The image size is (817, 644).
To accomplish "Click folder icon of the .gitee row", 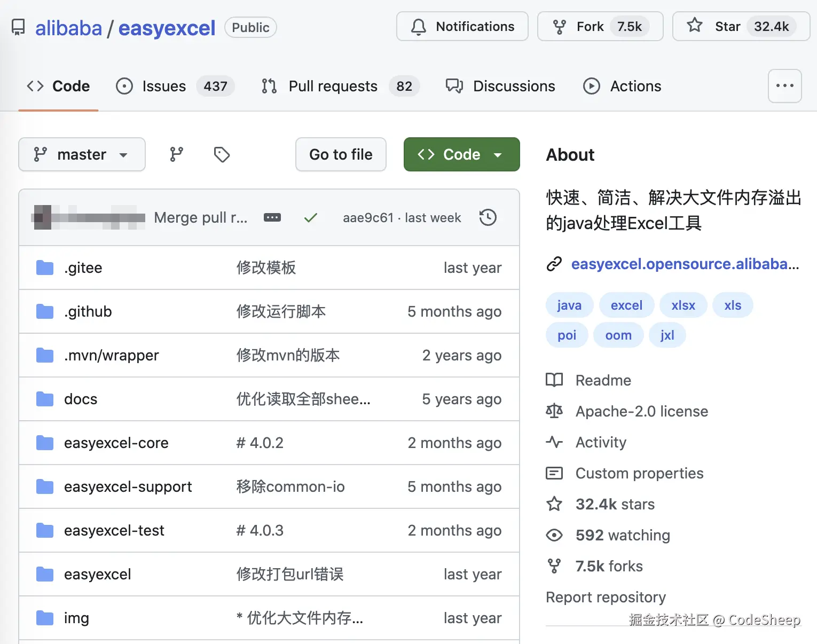I will [45, 268].
